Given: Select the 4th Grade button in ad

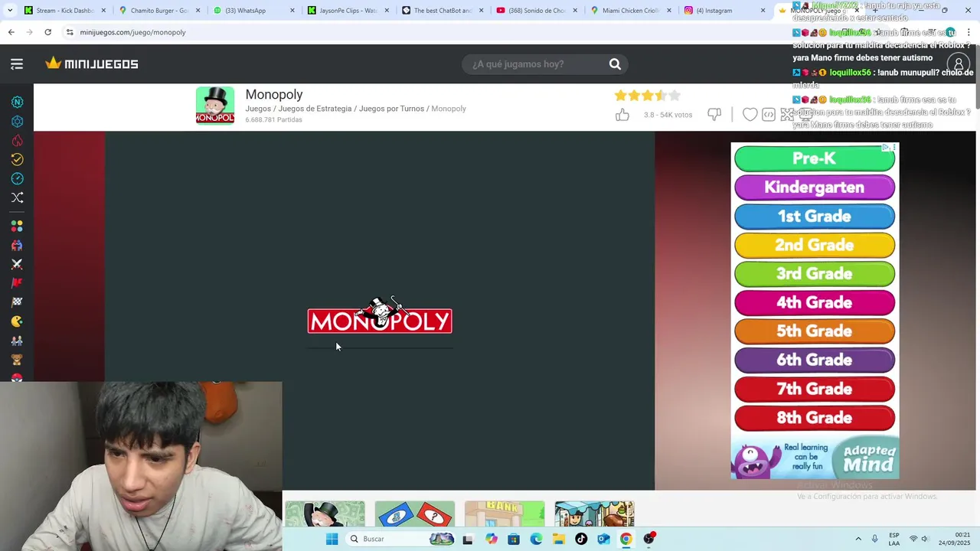Looking at the screenshot, I should coord(815,303).
